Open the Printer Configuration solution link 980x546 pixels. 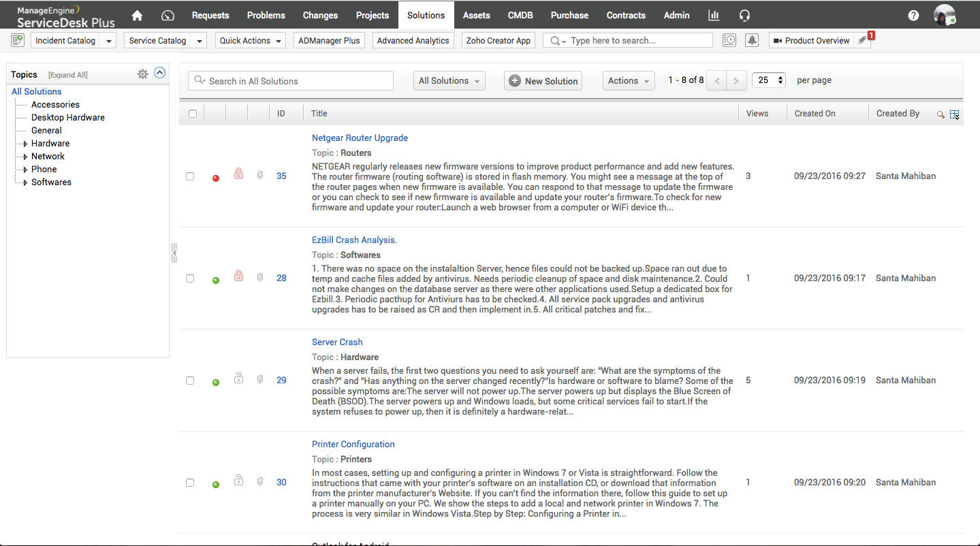[353, 444]
